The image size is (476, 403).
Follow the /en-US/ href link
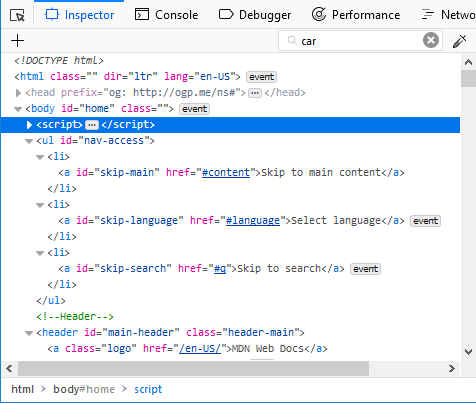(x=200, y=349)
